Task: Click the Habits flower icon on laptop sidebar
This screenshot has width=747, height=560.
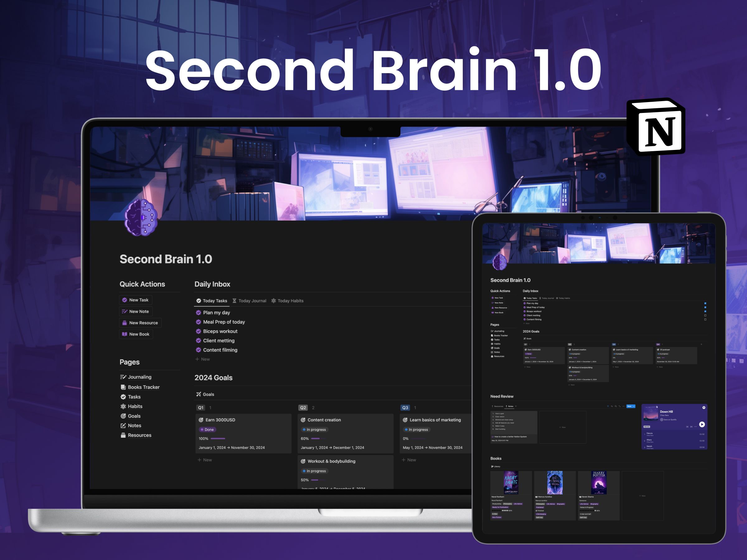Action: [123, 406]
